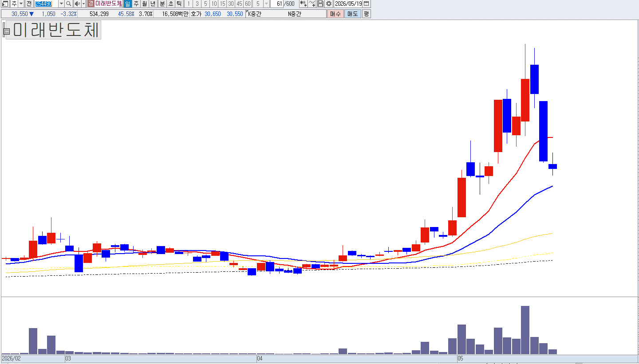The image size is (639, 364).
Task: Click the add candle chart icon
Action: [304, 4]
